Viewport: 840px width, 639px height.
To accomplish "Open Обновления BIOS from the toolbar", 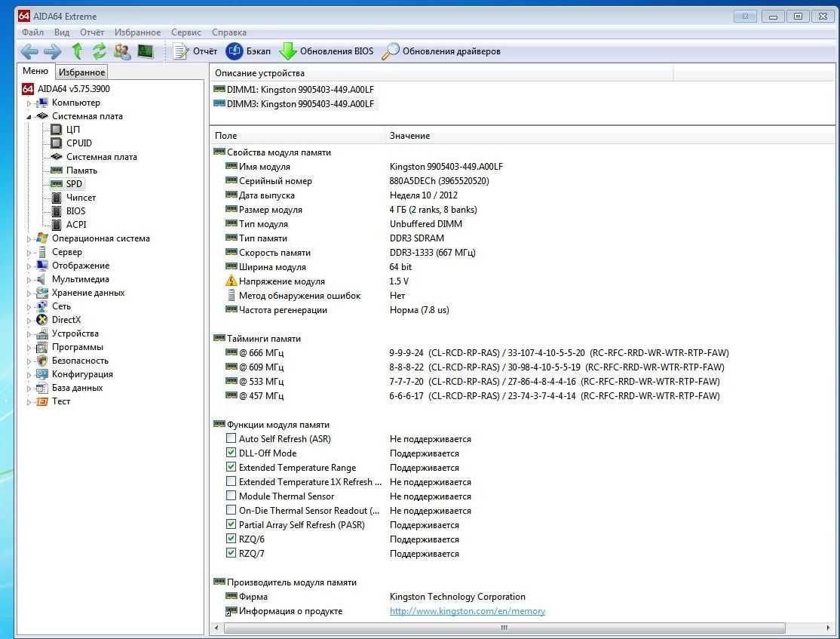I will tap(326, 51).
